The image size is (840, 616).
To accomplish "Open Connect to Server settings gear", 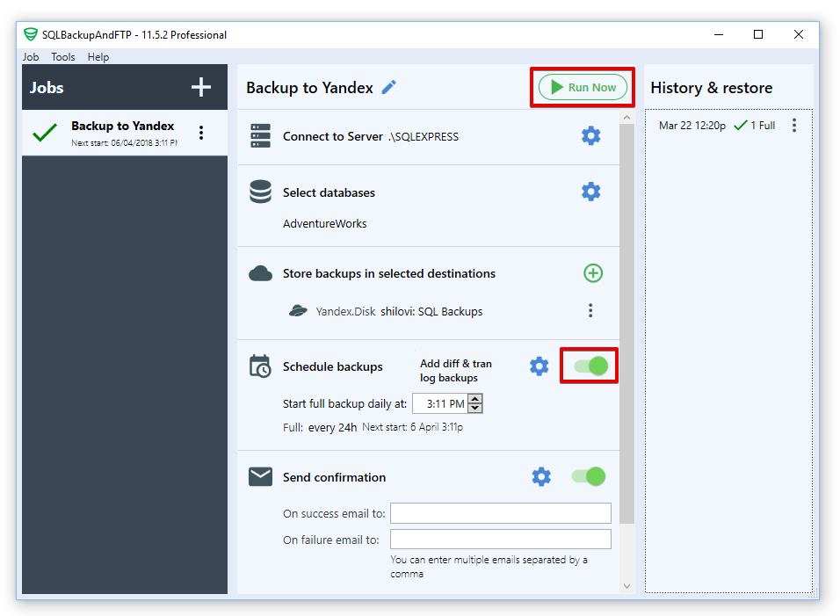I will (x=590, y=136).
